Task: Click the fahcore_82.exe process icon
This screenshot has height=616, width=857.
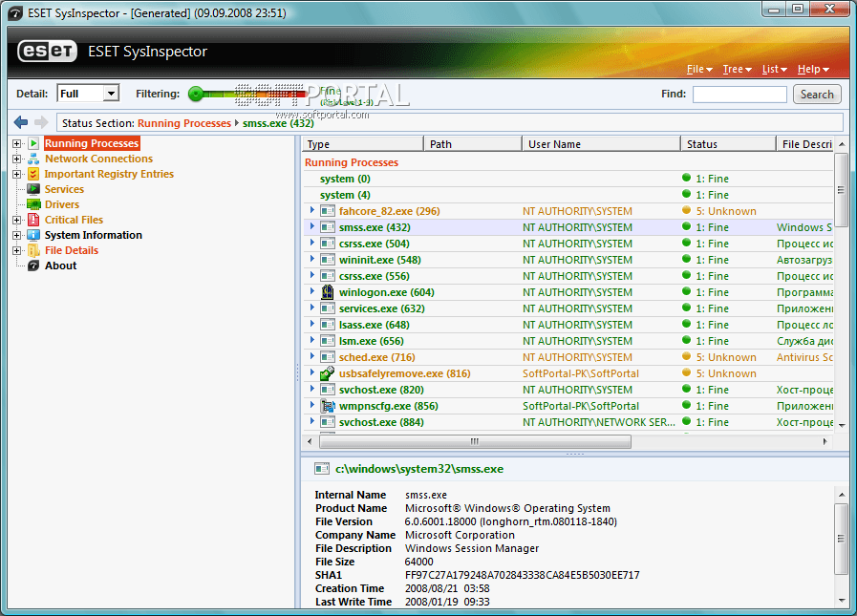Action: 328,211
